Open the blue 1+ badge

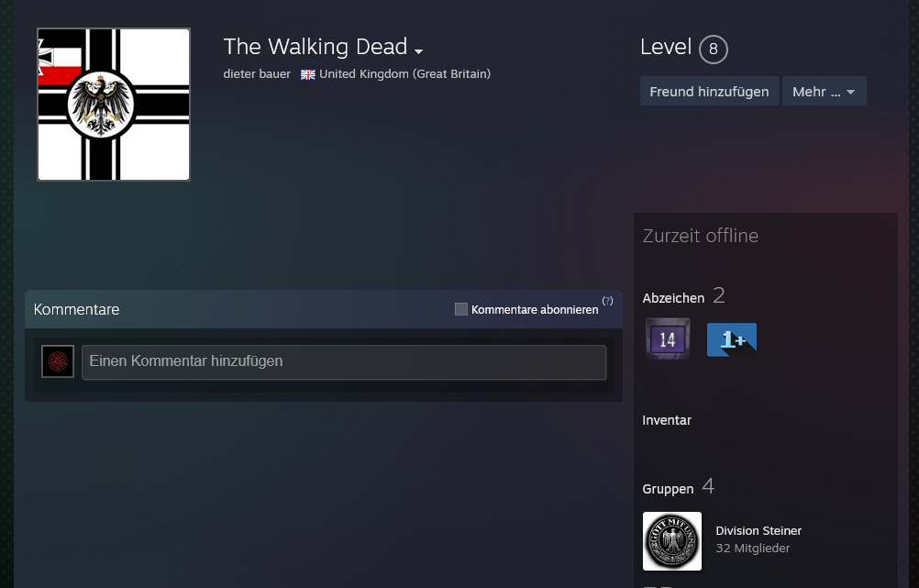[731, 339]
